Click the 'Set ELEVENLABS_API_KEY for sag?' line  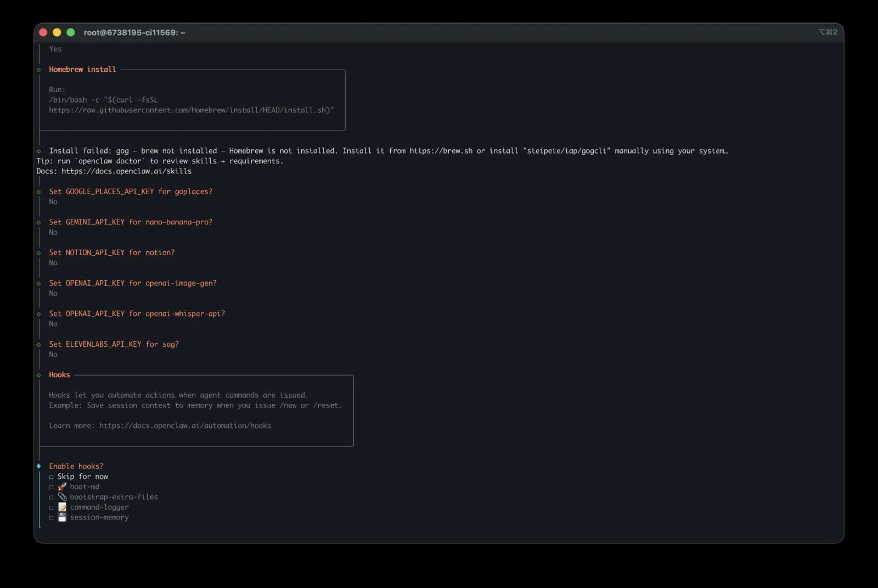(114, 344)
